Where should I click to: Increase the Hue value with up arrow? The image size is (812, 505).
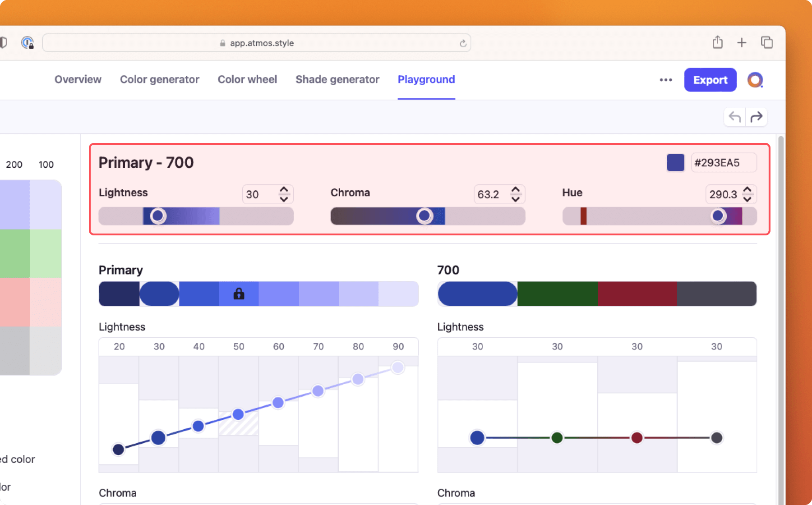click(747, 190)
